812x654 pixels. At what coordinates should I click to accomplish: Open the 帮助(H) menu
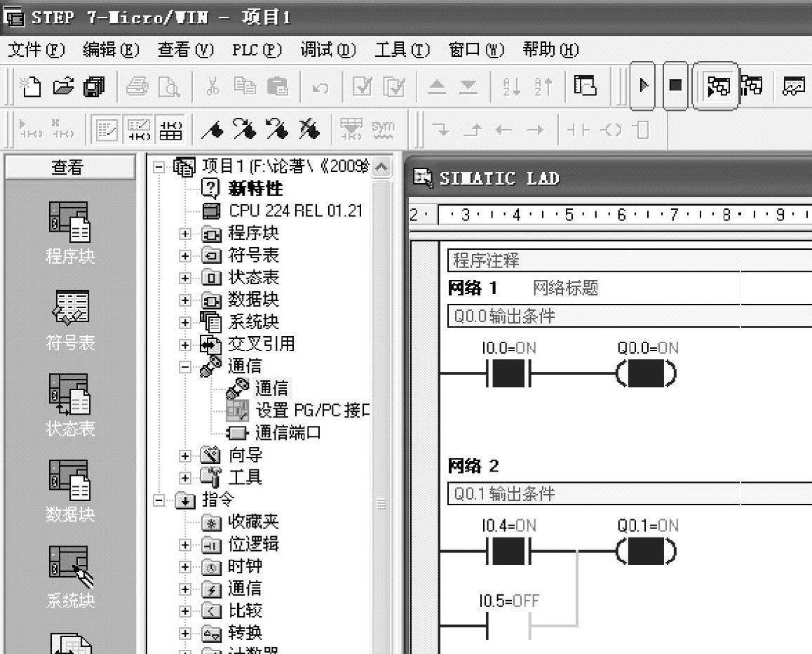[x=550, y=50]
